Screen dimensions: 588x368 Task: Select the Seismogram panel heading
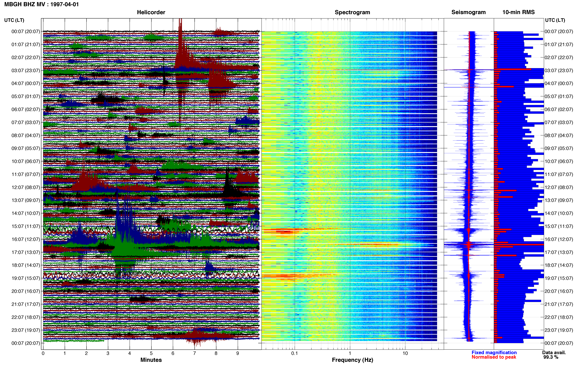(468, 12)
